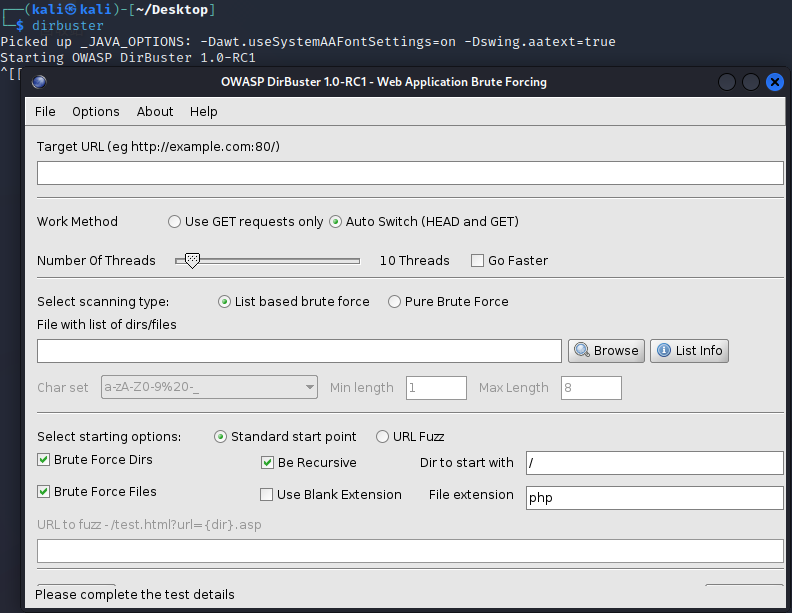This screenshot has width=792, height=613.
Task: Open the File menu
Action: [x=45, y=112]
